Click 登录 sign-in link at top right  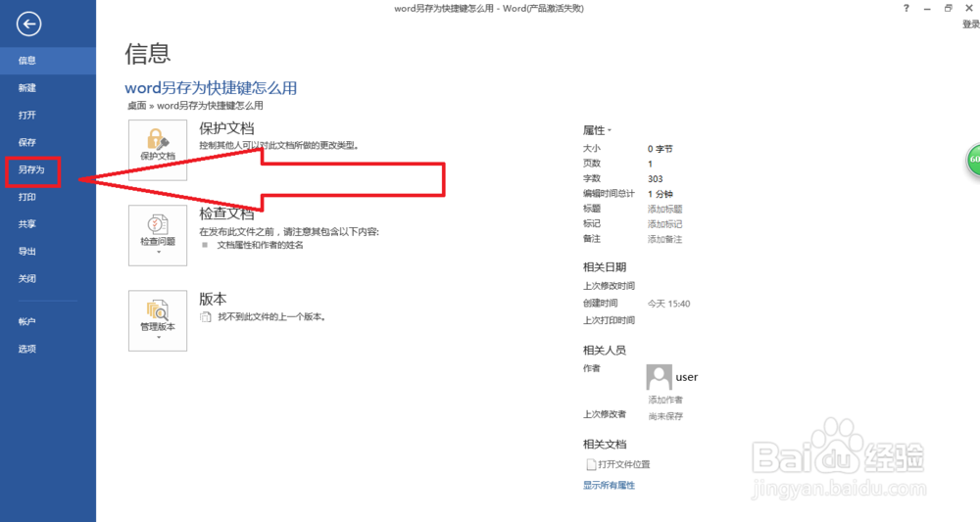click(x=970, y=24)
